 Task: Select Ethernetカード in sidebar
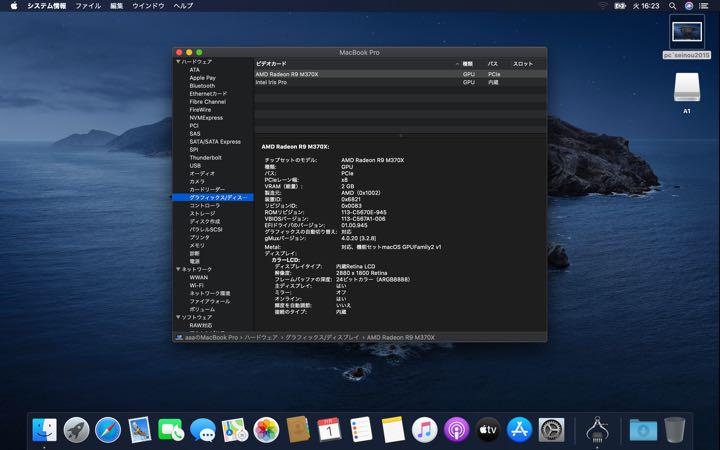(208, 94)
